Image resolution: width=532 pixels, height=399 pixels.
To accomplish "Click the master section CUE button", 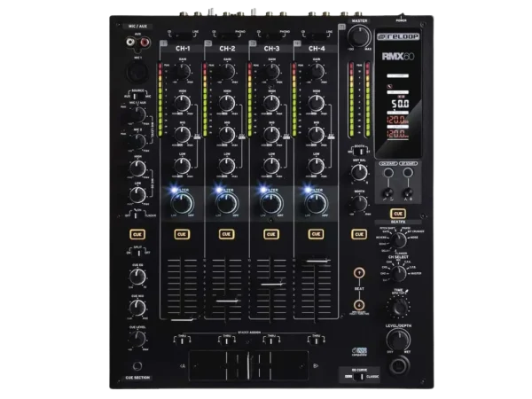I will click(x=359, y=234).
